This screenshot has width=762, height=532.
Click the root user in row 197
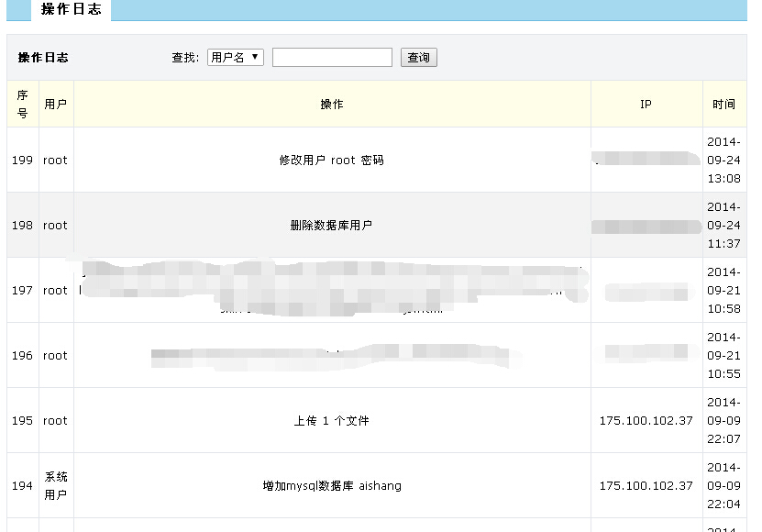(55, 290)
